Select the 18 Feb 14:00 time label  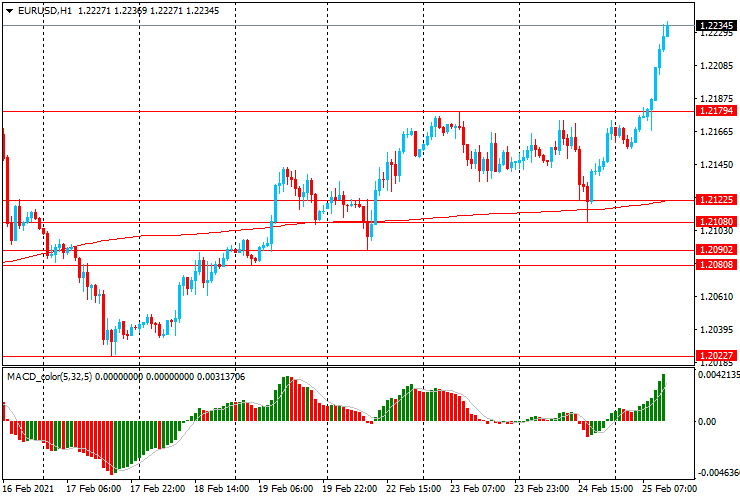221,489
